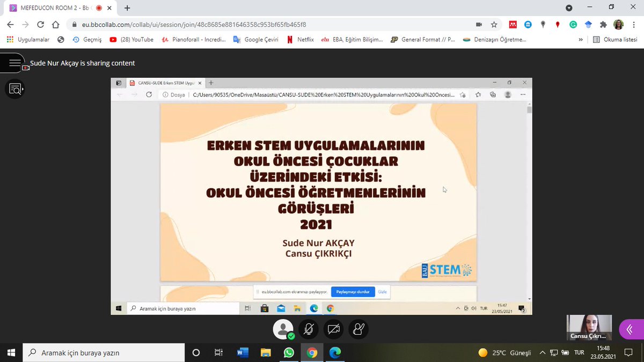
Task: Open Chrome tab search dropdown
Action: click(x=569, y=8)
